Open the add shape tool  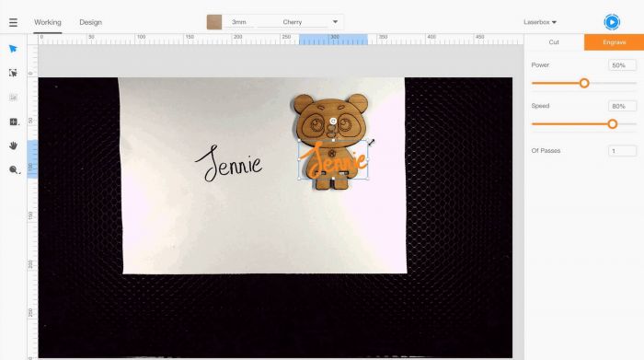[x=14, y=122]
